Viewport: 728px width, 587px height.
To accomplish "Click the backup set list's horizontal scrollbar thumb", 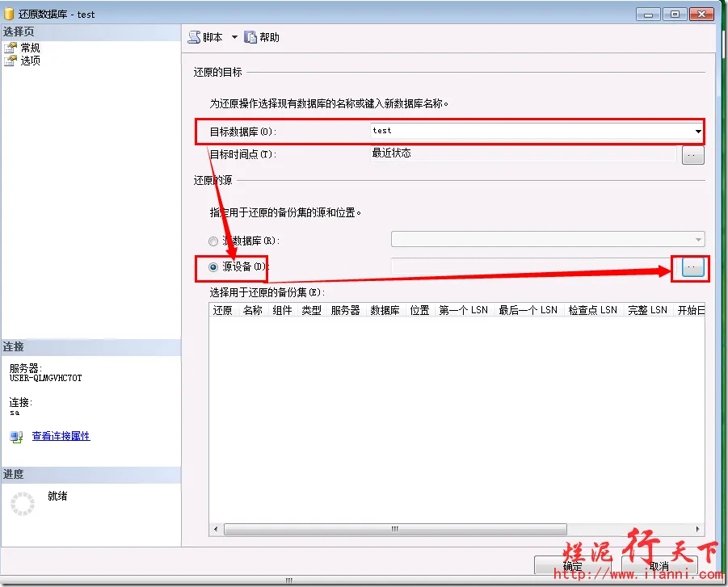I will pos(395,529).
